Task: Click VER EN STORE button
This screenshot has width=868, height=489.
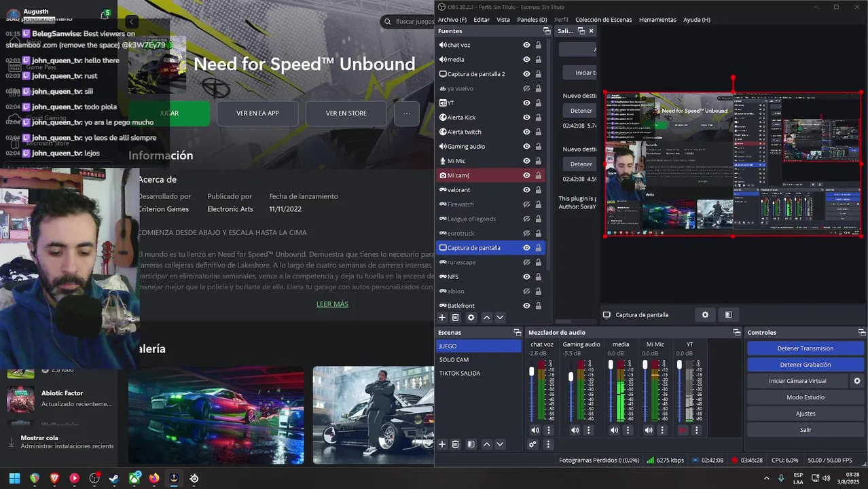Action: tap(346, 113)
